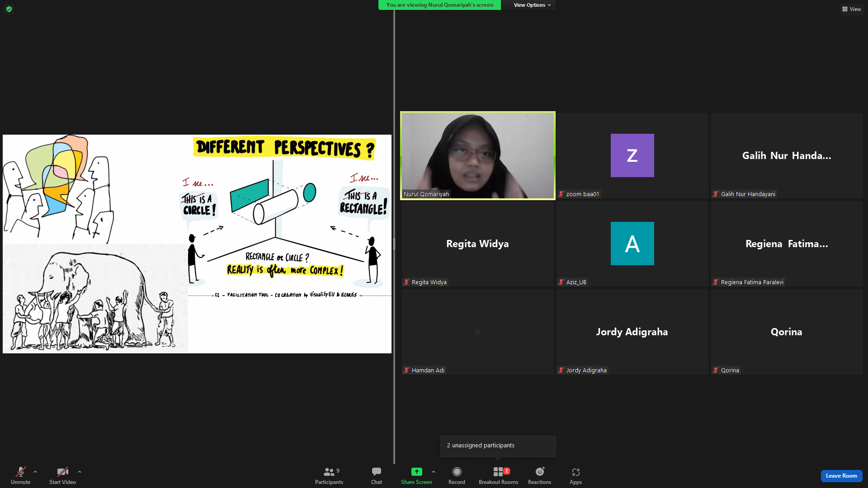Open video options arrow next to Start Video
This screenshot has width=868, height=488.
(x=80, y=472)
